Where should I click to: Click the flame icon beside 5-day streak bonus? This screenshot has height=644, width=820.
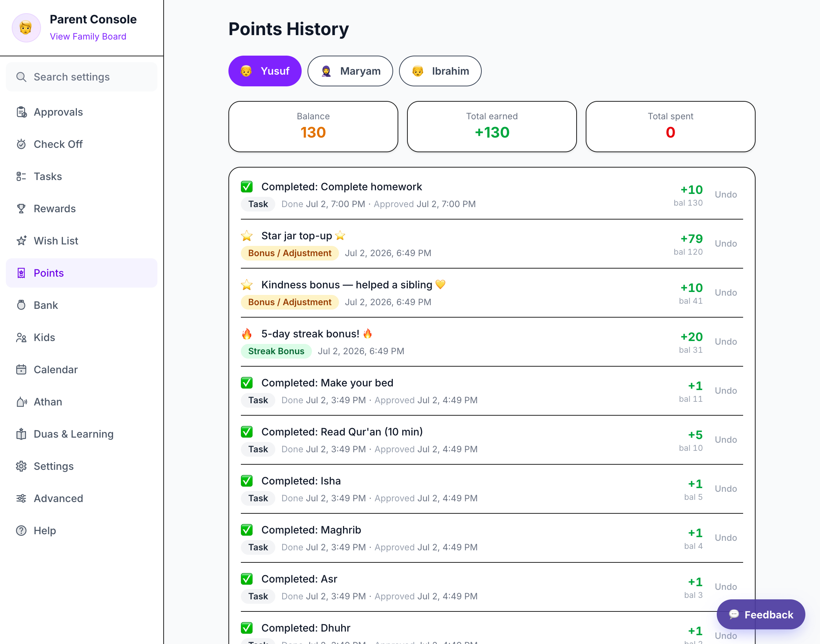(247, 334)
